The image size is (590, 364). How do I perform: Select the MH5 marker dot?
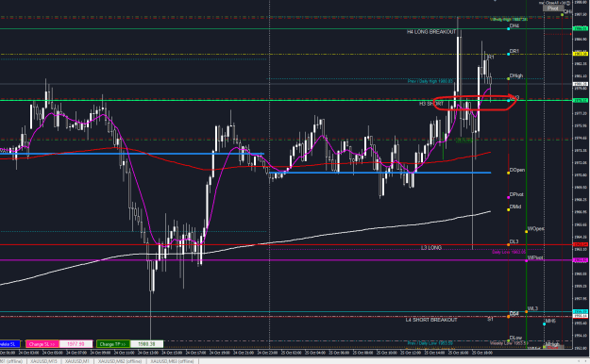(x=544, y=323)
